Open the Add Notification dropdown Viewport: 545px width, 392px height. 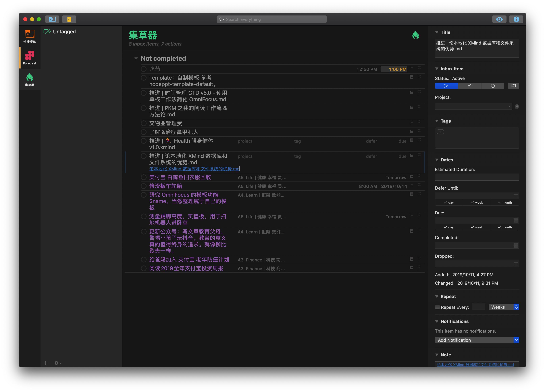[477, 340]
